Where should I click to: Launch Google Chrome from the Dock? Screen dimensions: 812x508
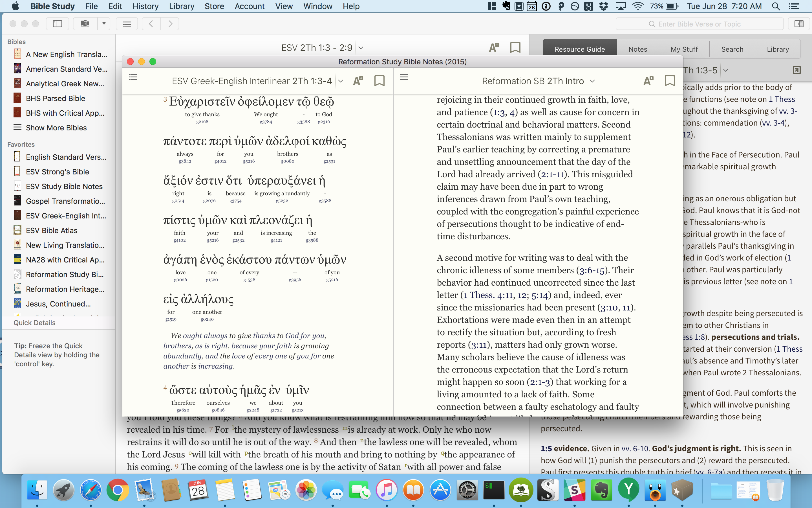(118, 490)
